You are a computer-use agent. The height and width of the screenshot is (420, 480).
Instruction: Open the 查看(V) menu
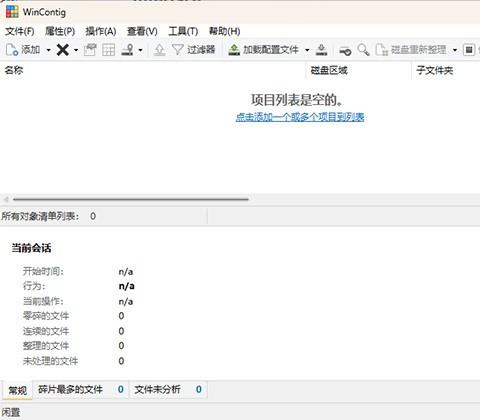point(142,31)
